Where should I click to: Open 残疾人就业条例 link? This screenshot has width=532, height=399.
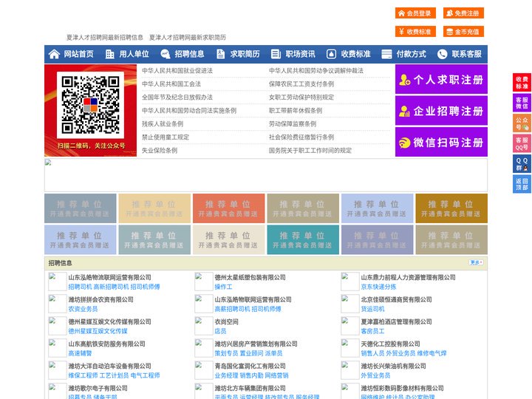click(163, 124)
